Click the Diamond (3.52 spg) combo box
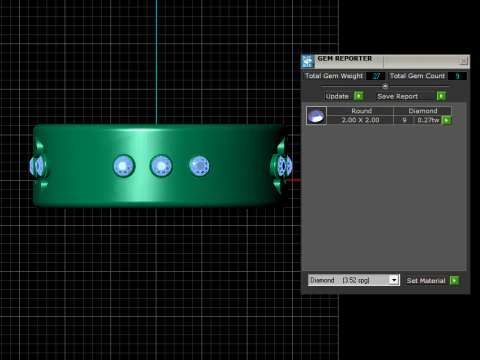Viewport: 480px width, 360px height. point(353,280)
